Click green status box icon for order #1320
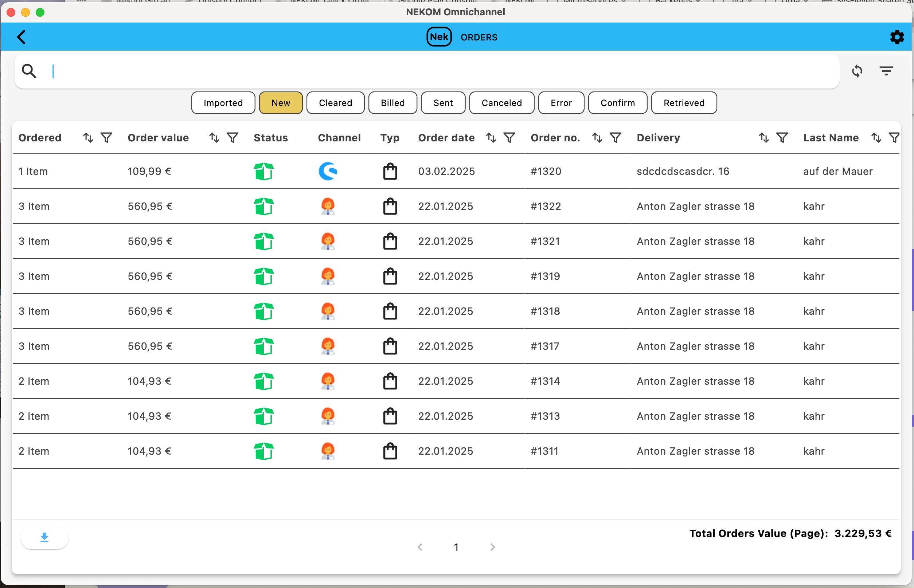The width and height of the screenshot is (914, 588). coord(263,171)
